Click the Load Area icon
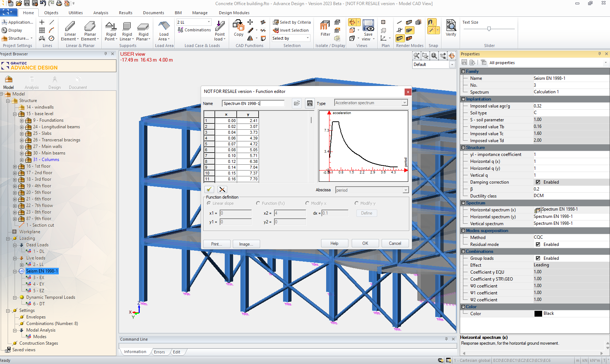This screenshot has width=610, height=364. [x=164, y=26]
